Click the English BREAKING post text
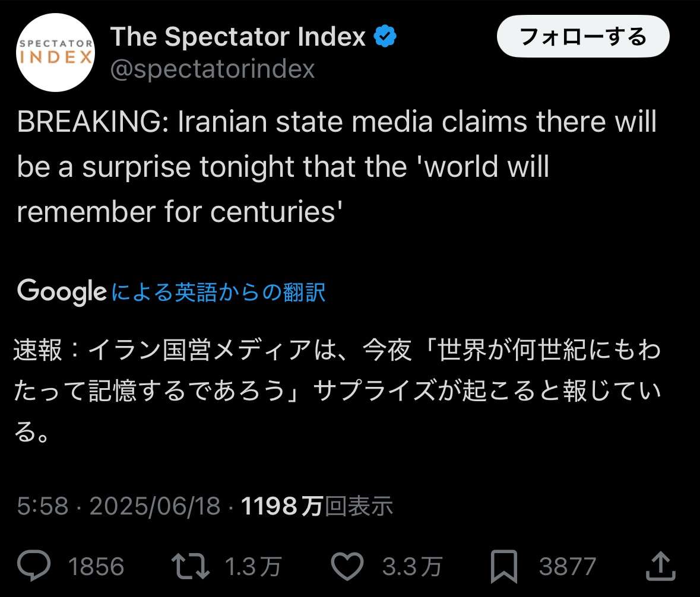700x597 pixels. (336, 167)
